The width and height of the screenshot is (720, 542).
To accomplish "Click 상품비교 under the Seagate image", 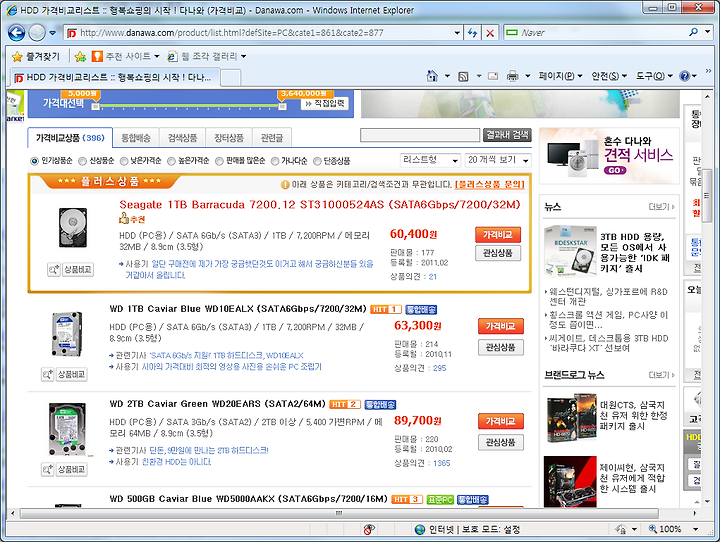I will click(x=78, y=270).
